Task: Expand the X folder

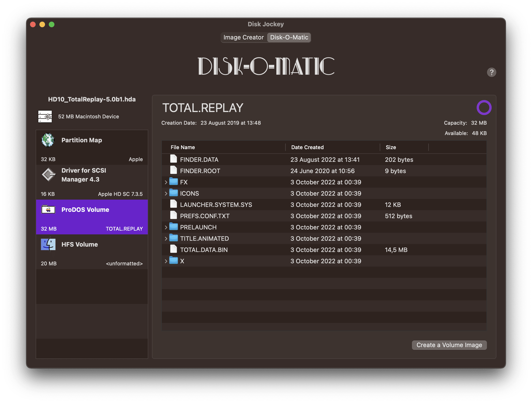Action: [x=166, y=261]
